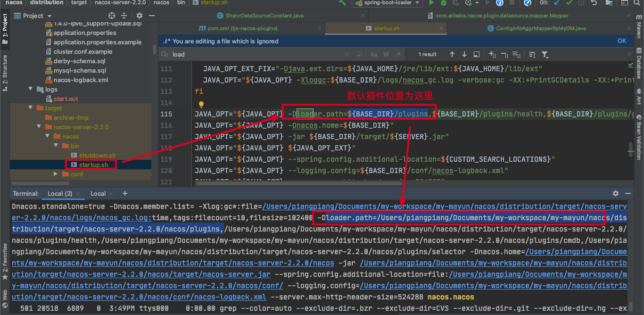Start debugging with the Debug icon
644x315 pixels.
pyautogui.click(x=444, y=3)
